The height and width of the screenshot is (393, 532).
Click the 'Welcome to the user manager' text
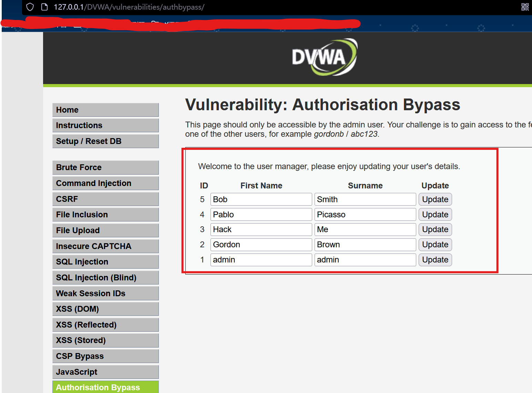click(x=329, y=166)
